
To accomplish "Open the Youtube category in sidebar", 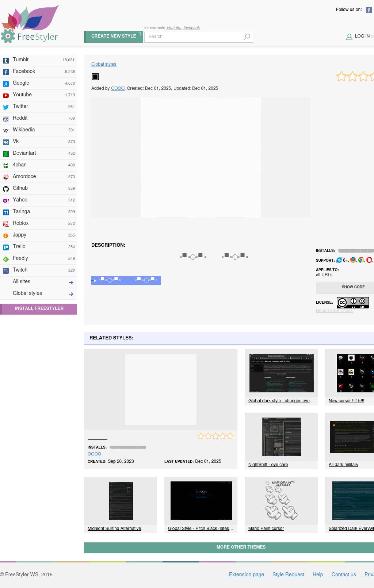I will [22, 95].
